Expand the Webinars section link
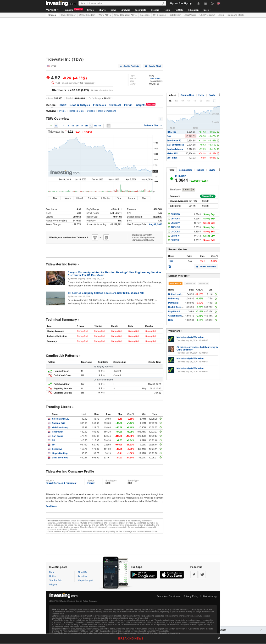 pos(175,331)
